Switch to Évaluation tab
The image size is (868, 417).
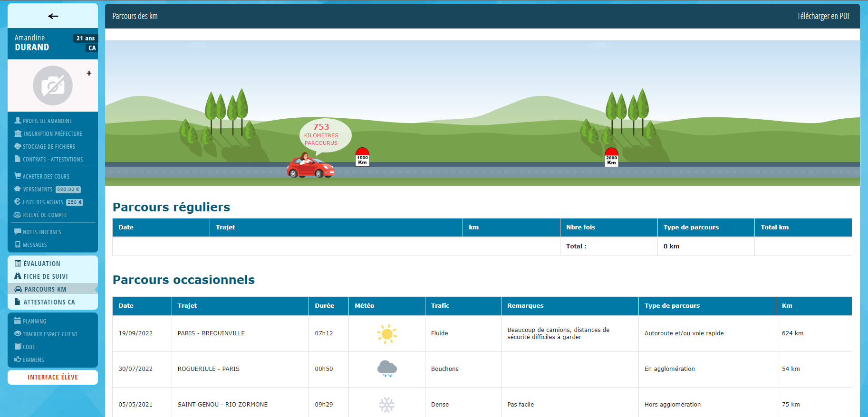click(x=42, y=264)
